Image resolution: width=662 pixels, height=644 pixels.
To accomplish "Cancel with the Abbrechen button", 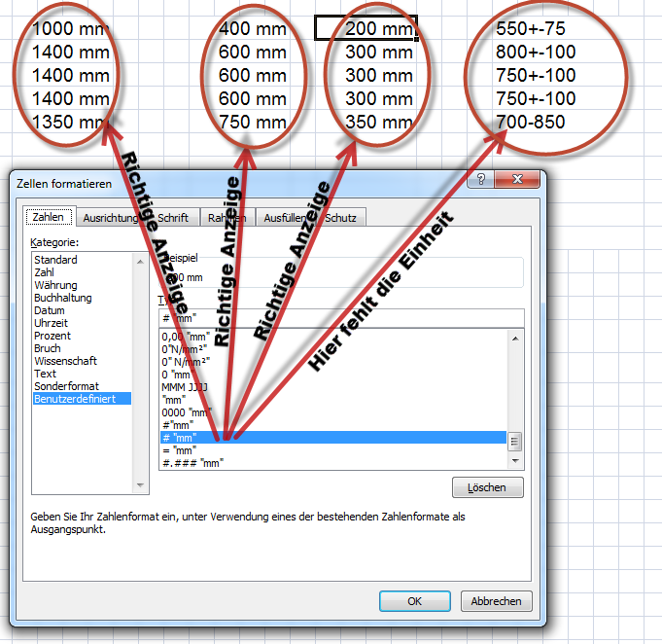I will (x=496, y=601).
